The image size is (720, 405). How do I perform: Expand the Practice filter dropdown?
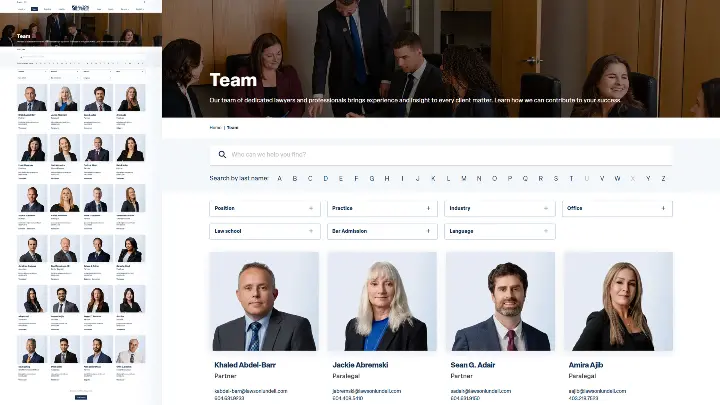click(x=382, y=208)
